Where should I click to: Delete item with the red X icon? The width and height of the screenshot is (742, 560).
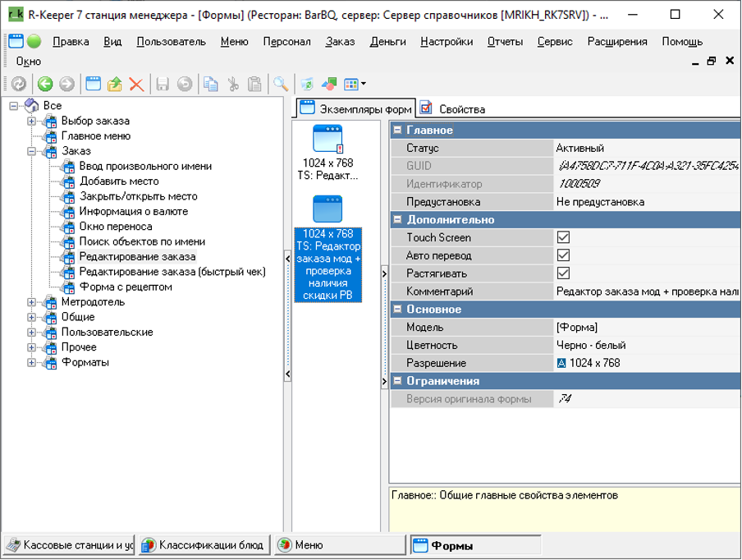136,85
